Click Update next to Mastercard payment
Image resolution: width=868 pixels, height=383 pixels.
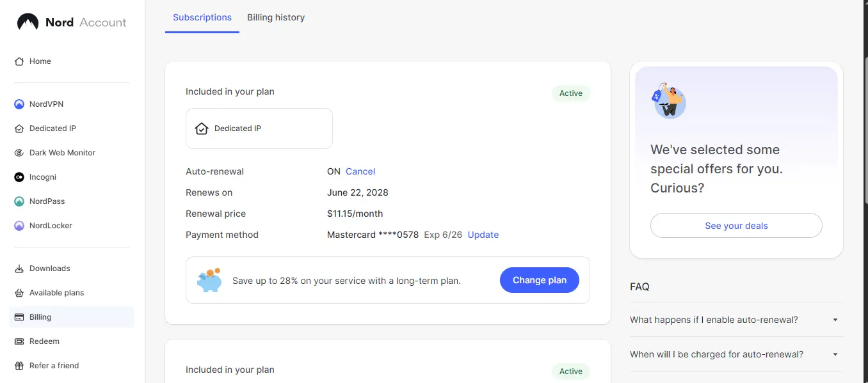[x=483, y=235]
